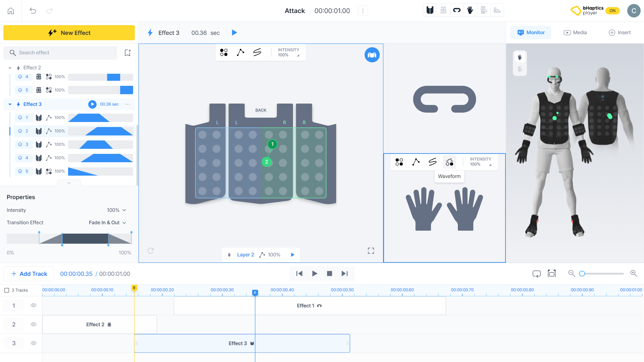
Task: Hide track 2 with its eye icon
Action: tap(34, 324)
